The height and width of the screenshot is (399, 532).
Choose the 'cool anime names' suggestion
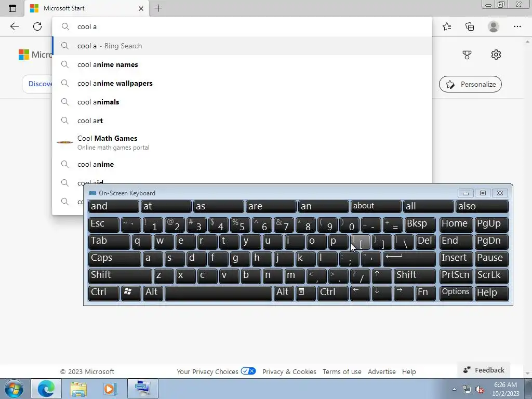(242, 64)
